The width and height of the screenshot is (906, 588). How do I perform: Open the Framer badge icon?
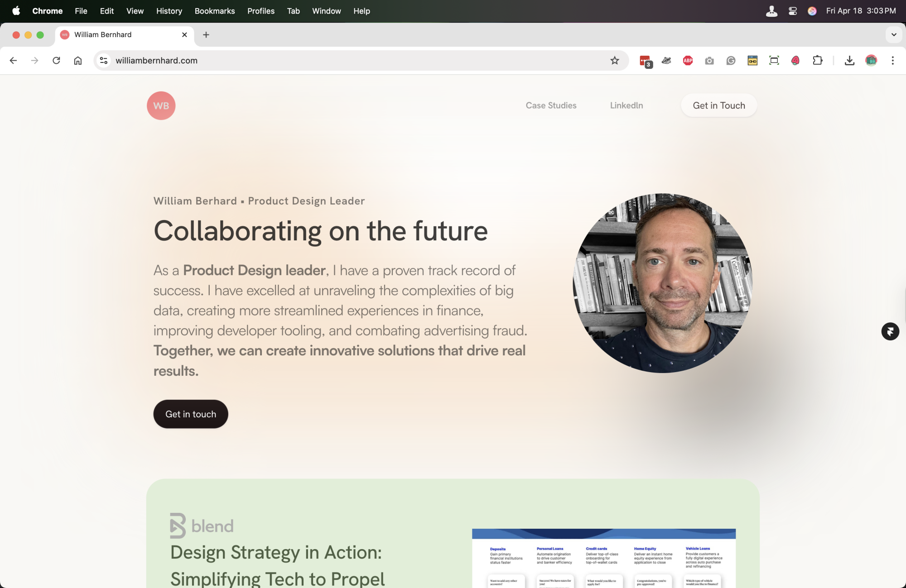[x=890, y=331]
